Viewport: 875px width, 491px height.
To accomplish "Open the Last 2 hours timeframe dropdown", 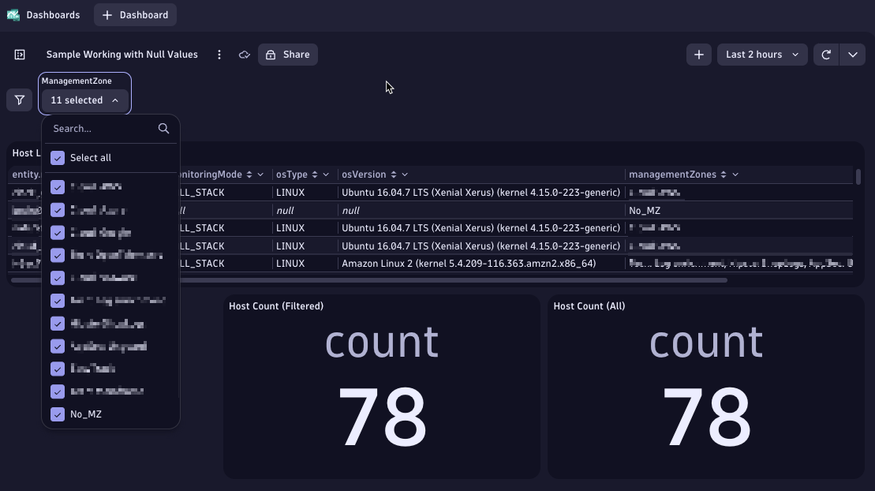I will pos(762,55).
